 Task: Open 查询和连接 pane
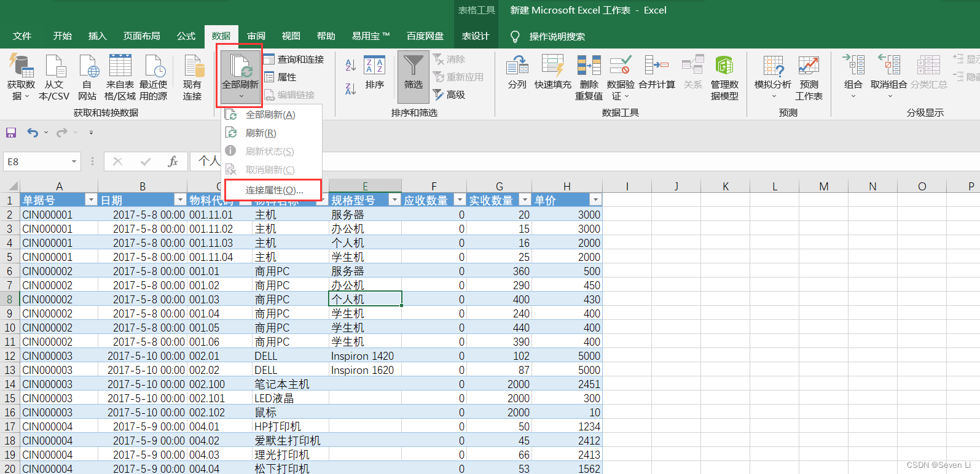(294, 60)
